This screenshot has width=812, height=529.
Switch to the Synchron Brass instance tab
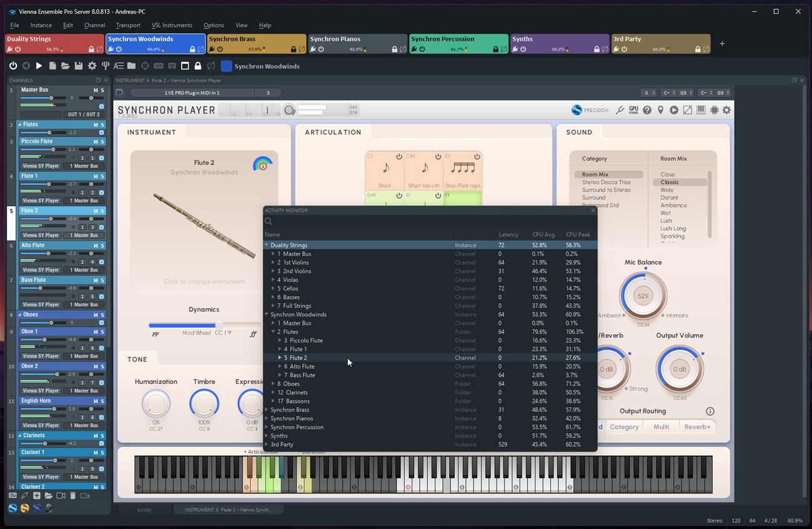(256, 44)
